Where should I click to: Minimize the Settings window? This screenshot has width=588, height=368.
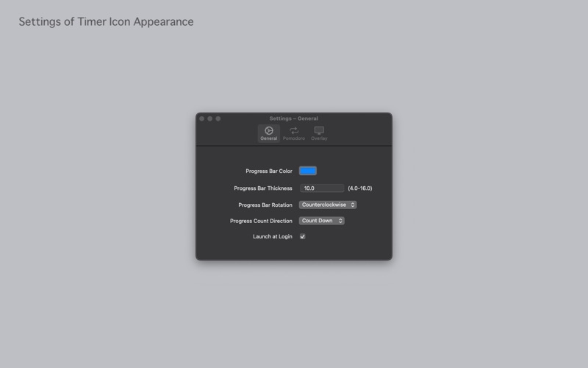pyautogui.click(x=210, y=118)
